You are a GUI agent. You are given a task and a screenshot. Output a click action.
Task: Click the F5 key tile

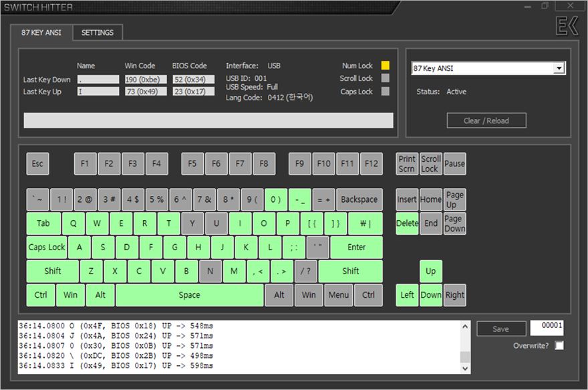click(192, 164)
